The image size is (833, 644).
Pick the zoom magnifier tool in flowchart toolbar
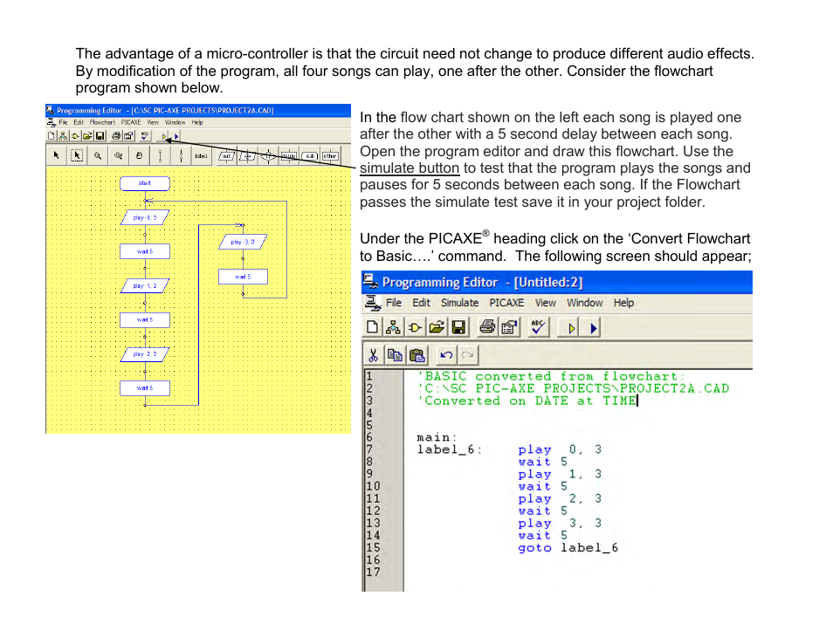coord(98,155)
